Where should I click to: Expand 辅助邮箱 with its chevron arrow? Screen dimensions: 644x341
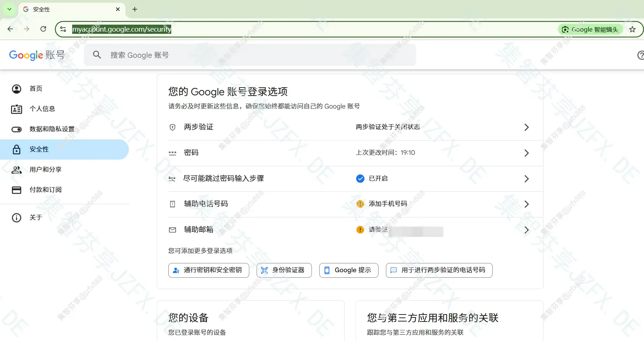point(527,230)
